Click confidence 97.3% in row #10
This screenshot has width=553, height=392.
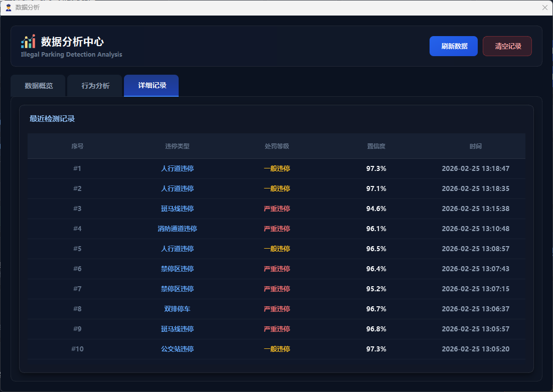click(x=376, y=349)
